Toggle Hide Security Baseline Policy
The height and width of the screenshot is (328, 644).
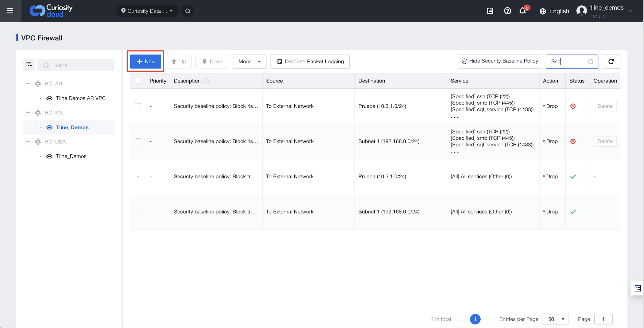pyautogui.click(x=500, y=61)
